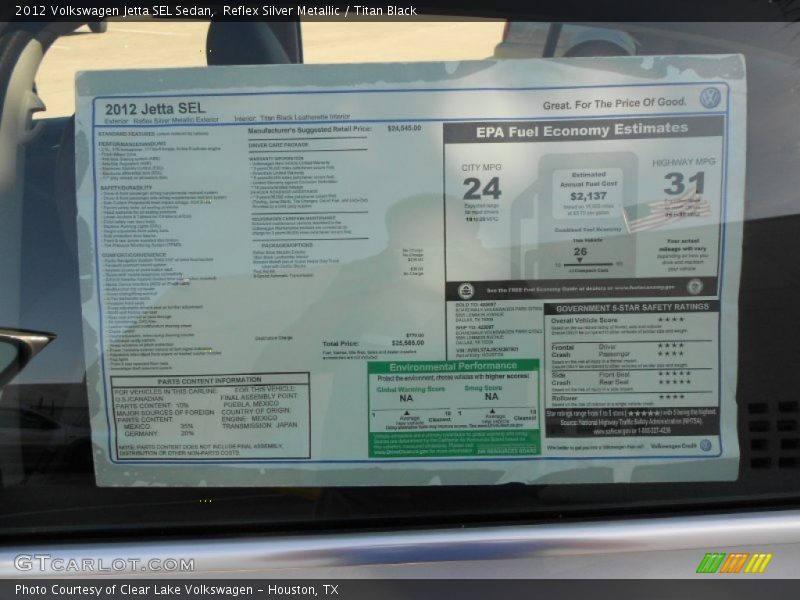Click the colored stripes logo bottom right

point(734,563)
